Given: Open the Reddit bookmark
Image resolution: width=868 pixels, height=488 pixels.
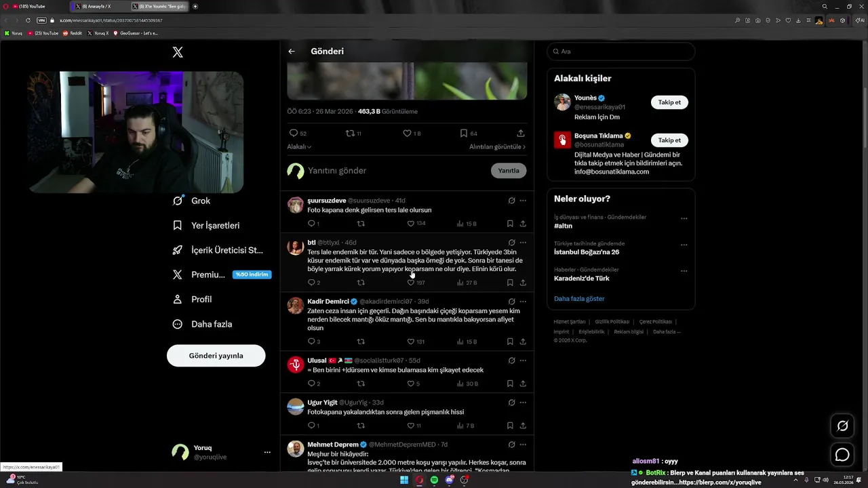Looking at the screenshot, I should click(x=73, y=33).
